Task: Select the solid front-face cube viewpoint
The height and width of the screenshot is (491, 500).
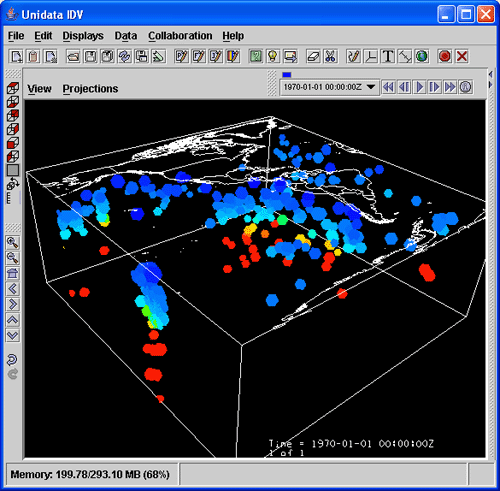Action: coord(13,143)
